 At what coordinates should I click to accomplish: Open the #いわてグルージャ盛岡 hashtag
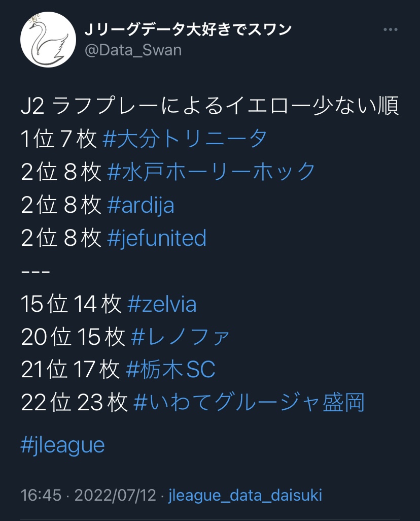click(x=249, y=403)
